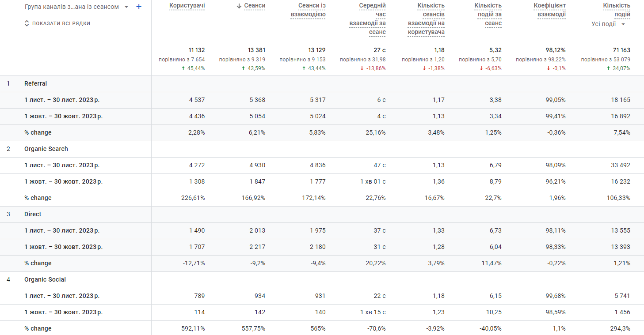Click the Коефіцієнт взаємодії column header

pyautogui.click(x=549, y=10)
